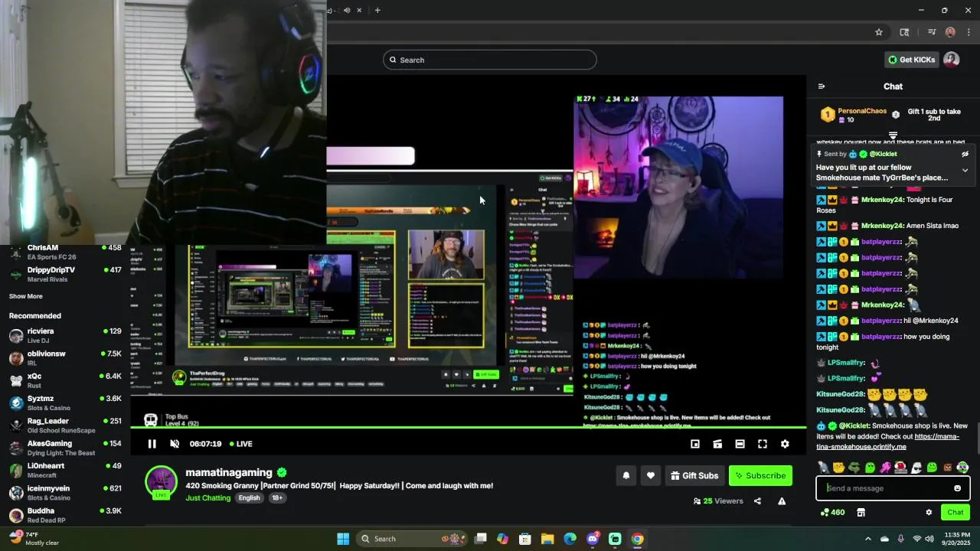Open Chrome's three-dot menu
This screenshot has height=551, width=980.
[x=969, y=32]
